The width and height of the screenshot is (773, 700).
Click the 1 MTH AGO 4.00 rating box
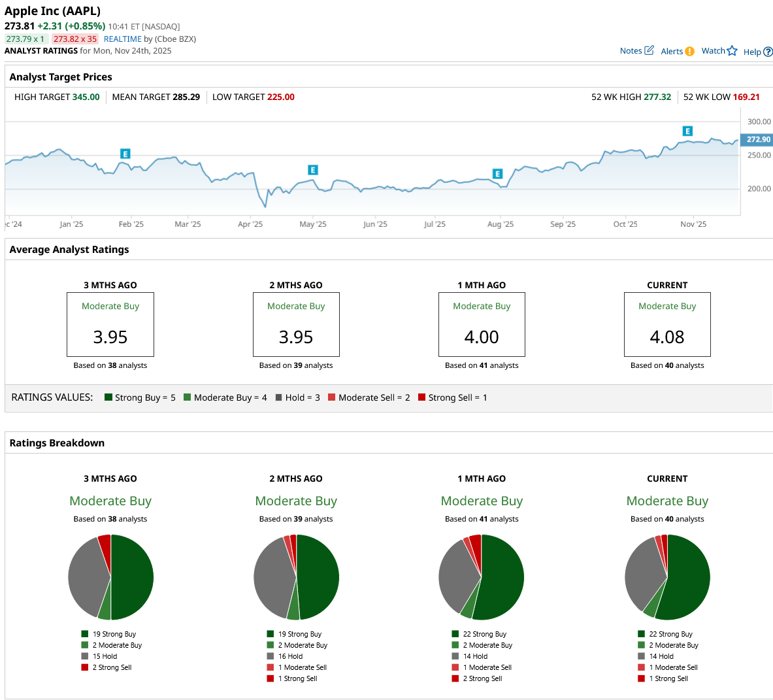(482, 324)
